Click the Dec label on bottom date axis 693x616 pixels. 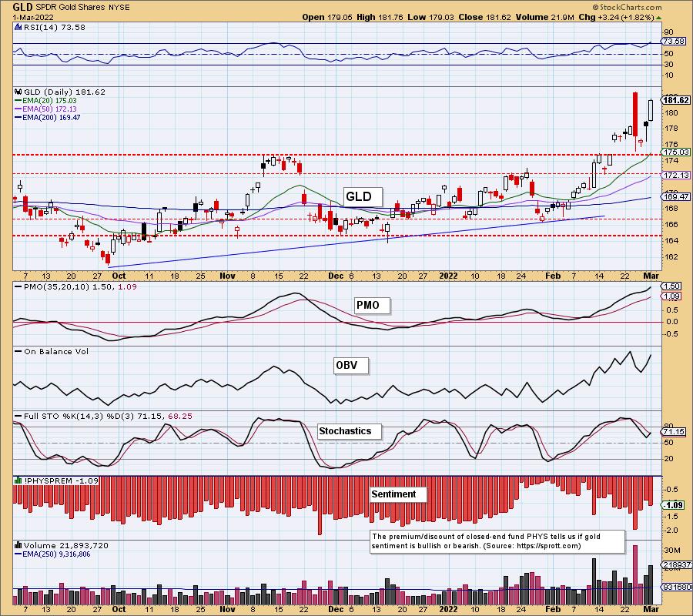(336, 609)
